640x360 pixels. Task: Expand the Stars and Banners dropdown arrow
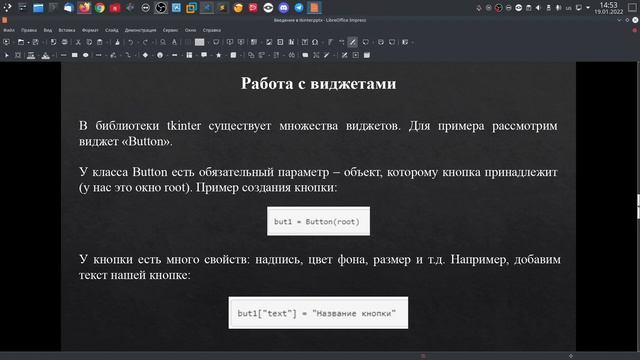(226, 55)
